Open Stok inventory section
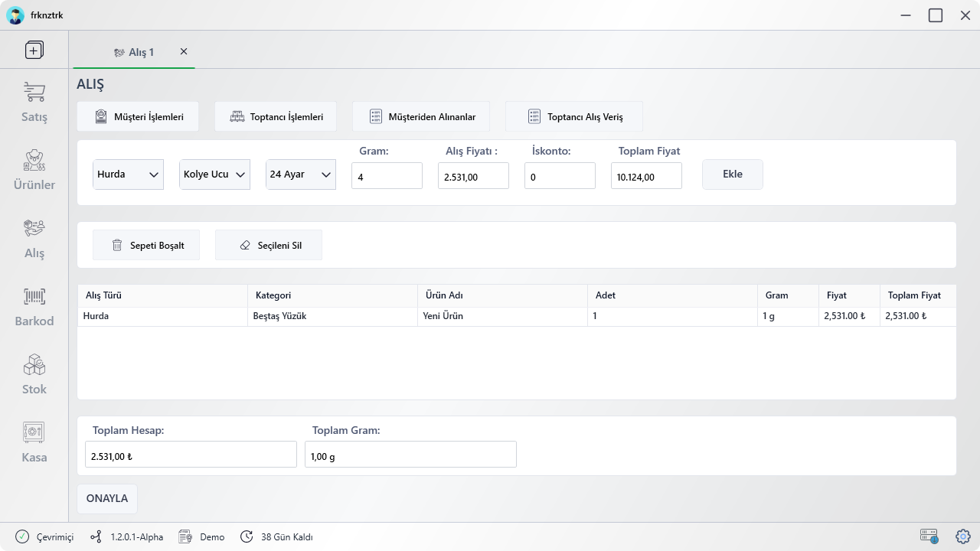Viewport: 980px width, 551px height. (x=34, y=374)
